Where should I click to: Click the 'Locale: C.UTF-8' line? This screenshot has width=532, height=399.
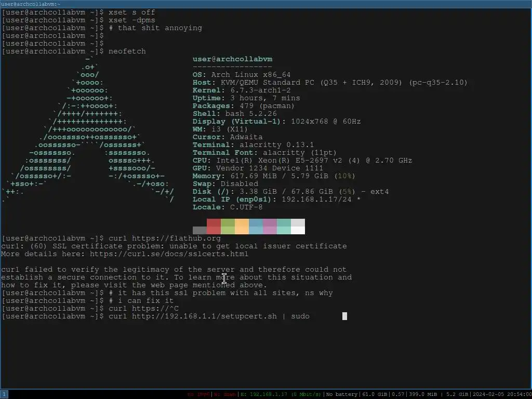point(228,207)
